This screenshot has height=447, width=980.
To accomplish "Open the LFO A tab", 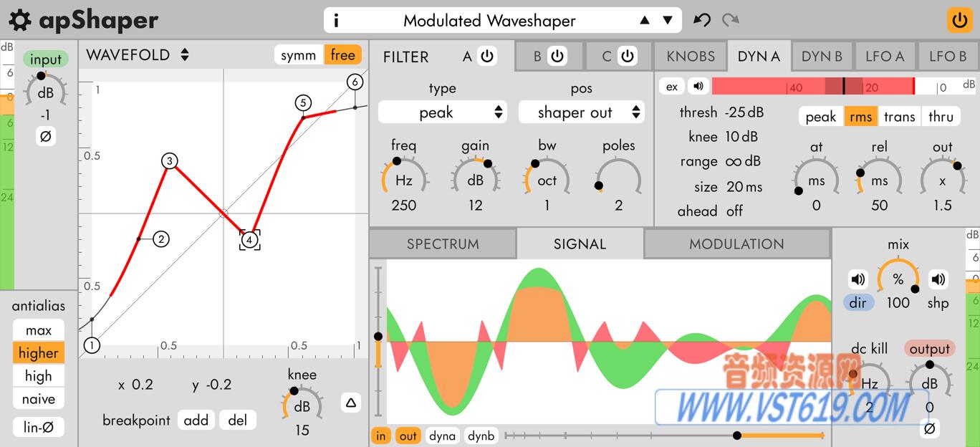I will point(885,56).
